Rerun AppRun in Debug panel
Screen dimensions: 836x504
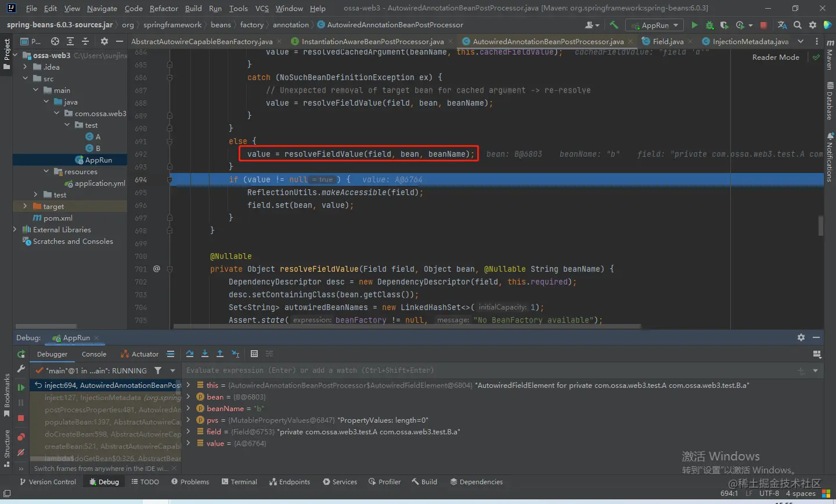coord(21,354)
